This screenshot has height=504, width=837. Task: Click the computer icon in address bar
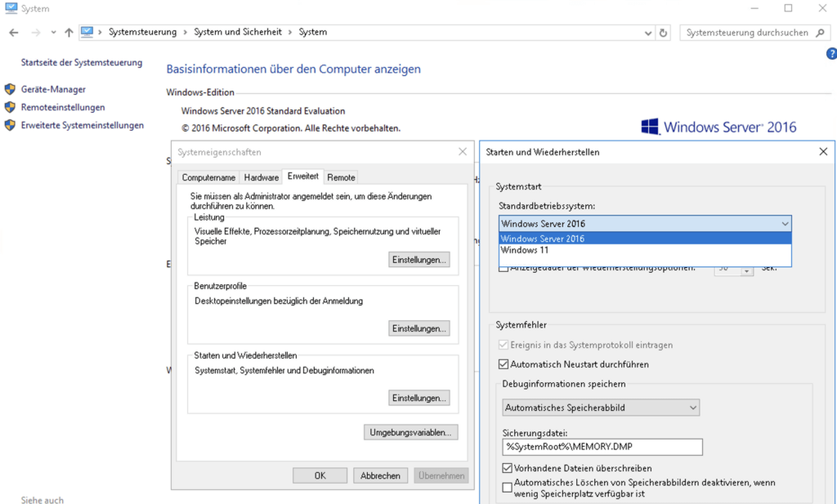click(x=87, y=33)
